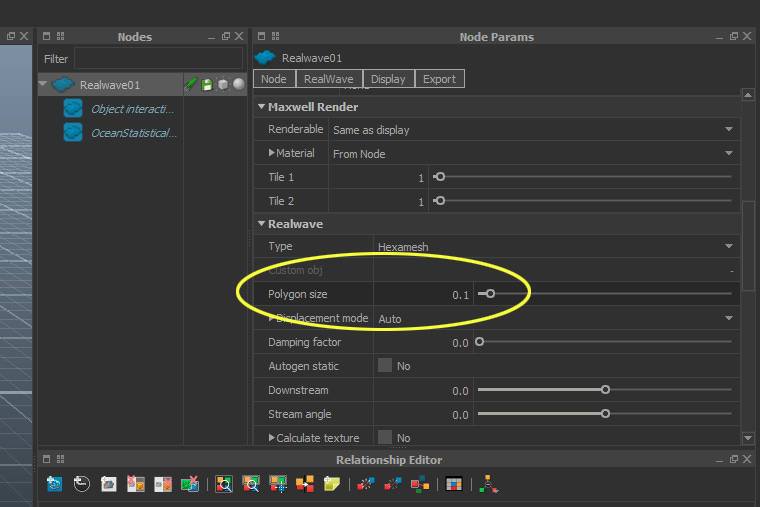The width and height of the screenshot is (760, 507).
Task: Click the first red-blue link nodes icon
Action: point(366,484)
